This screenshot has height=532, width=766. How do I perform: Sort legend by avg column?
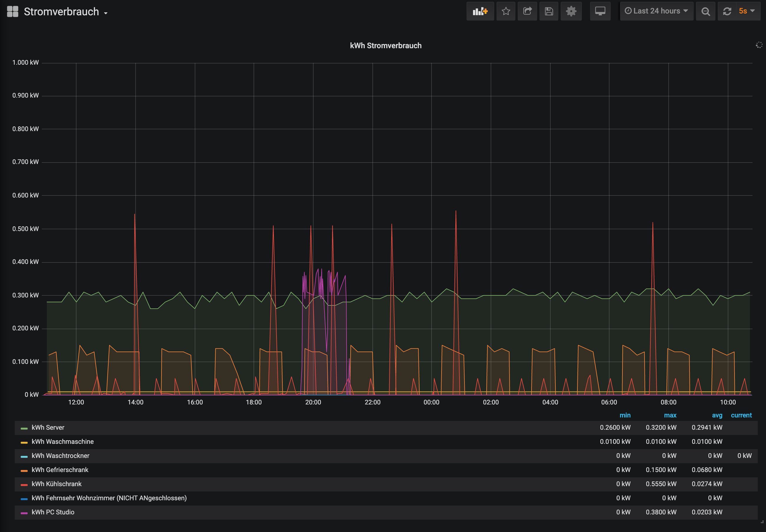(717, 415)
